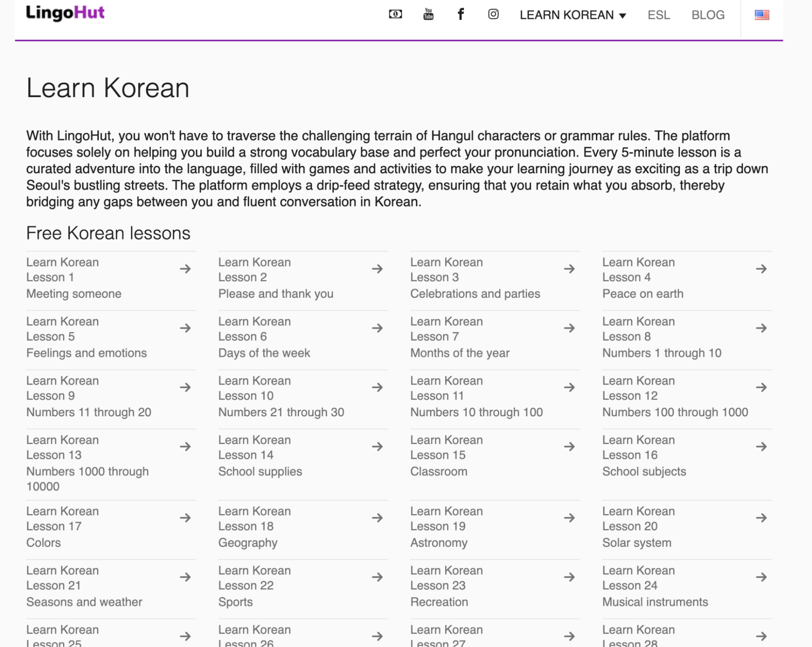Click the US flag language icon
812x647 pixels.
pyautogui.click(x=762, y=15)
